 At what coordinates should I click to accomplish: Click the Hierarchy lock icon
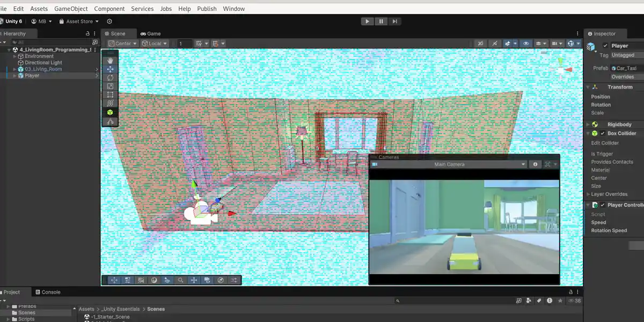tap(88, 33)
